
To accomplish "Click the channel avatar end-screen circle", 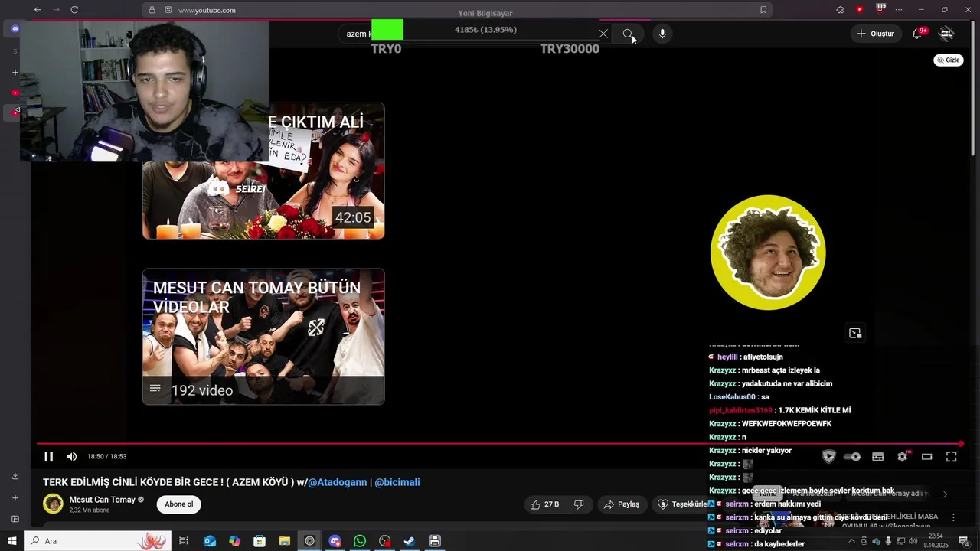I will [768, 253].
